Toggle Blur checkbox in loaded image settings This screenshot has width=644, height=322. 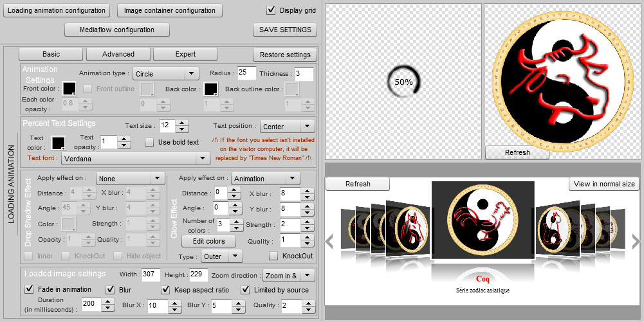pyautogui.click(x=110, y=290)
